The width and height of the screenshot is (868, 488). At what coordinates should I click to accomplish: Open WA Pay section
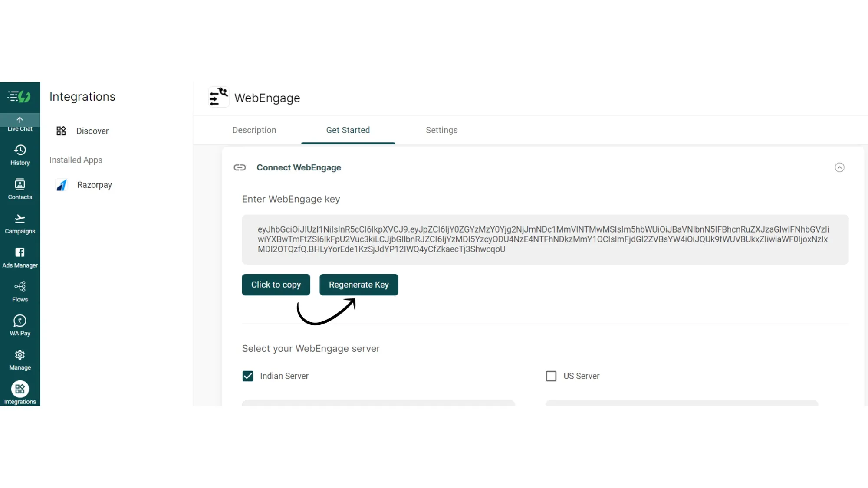pyautogui.click(x=20, y=325)
